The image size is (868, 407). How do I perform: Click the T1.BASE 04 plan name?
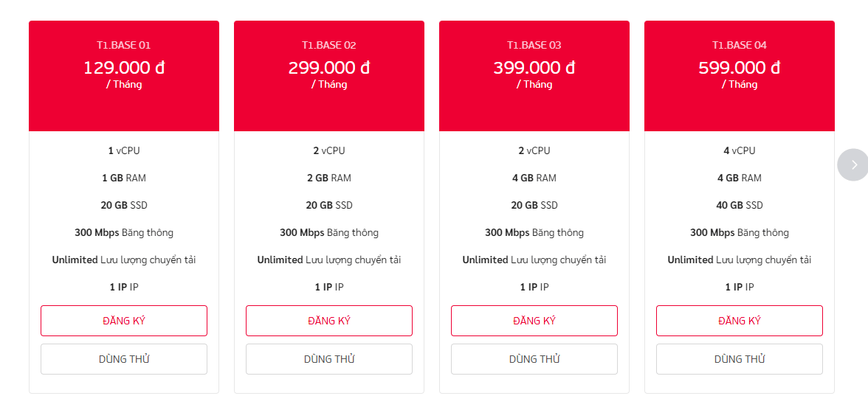point(739,45)
